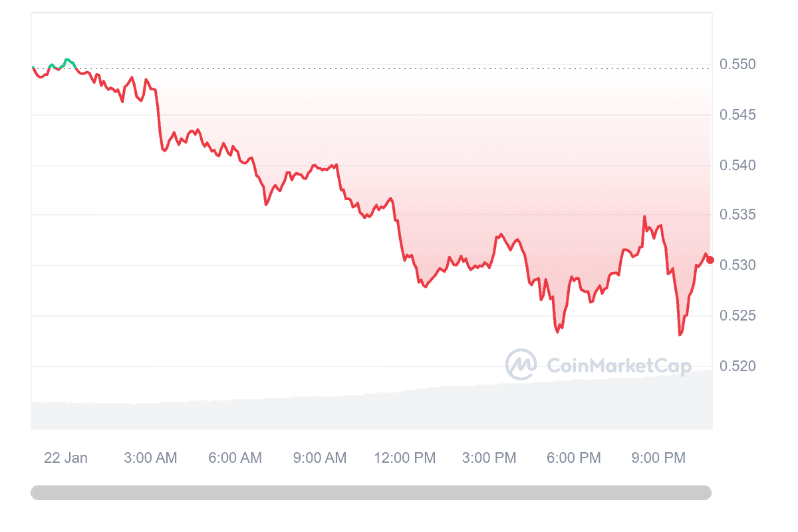Click the 0.530 price axis label

pos(737,265)
